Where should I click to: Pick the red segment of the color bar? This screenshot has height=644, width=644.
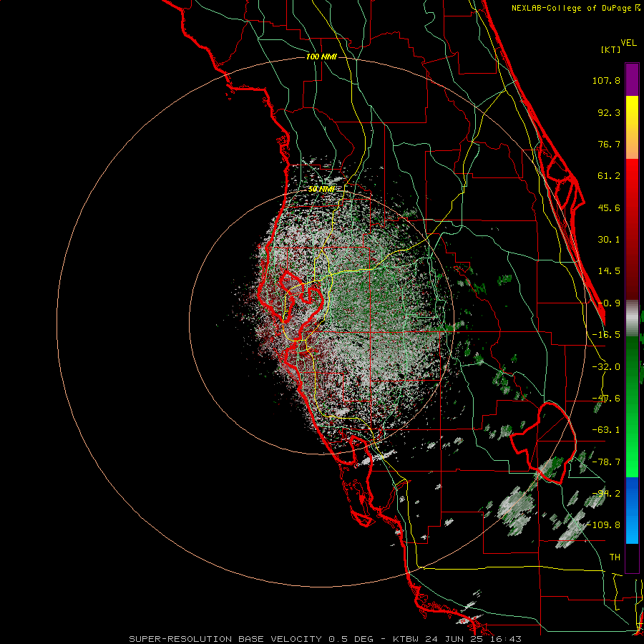tap(632, 229)
